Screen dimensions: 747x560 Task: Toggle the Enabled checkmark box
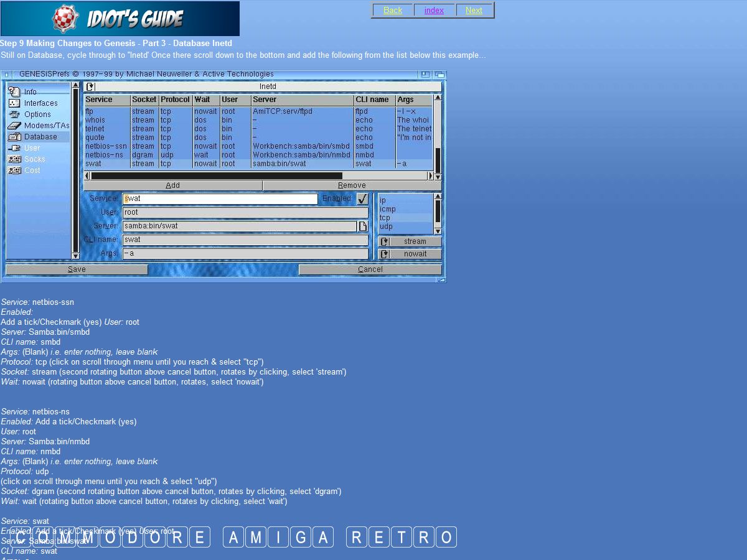pyautogui.click(x=362, y=199)
